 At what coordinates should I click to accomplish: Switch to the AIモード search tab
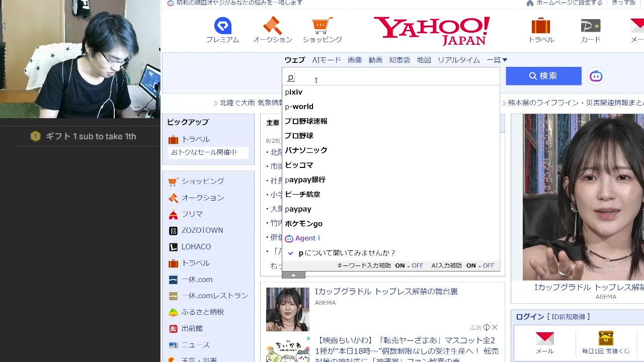click(x=327, y=60)
